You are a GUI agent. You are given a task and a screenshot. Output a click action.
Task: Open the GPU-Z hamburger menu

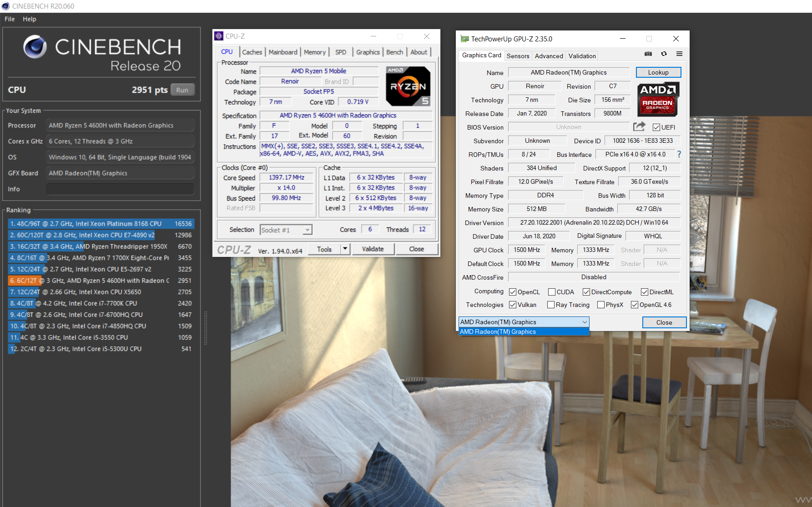click(679, 54)
